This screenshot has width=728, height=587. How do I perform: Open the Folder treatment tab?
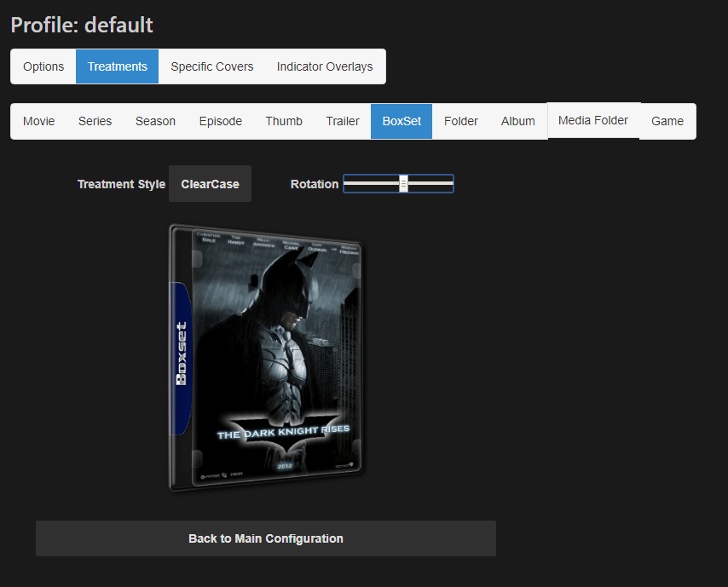[461, 121]
